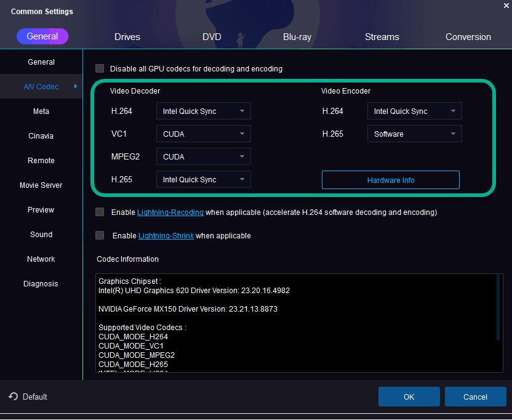Open the H.264 Video Encoder dropdown

pos(414,111)
